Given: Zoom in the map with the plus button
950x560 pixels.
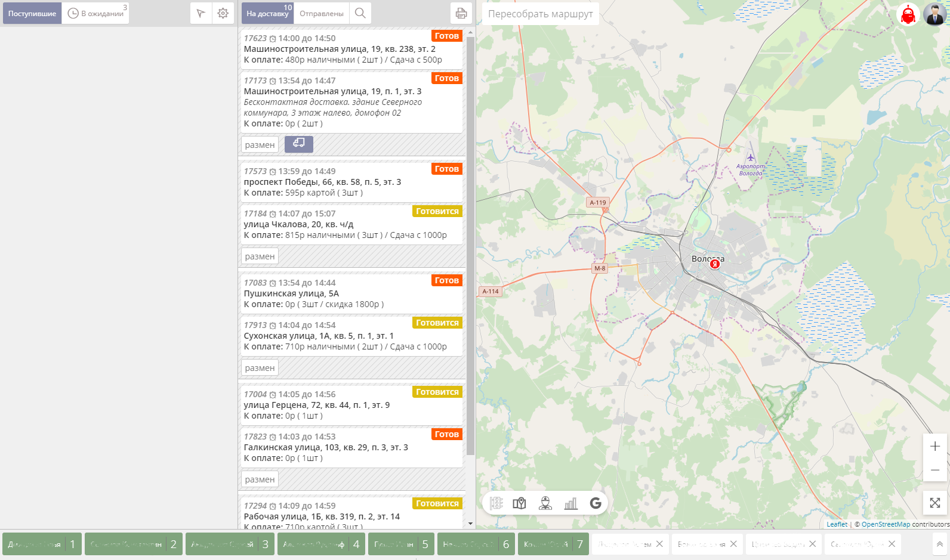Looking at the screenshot, I should point(934,446).
